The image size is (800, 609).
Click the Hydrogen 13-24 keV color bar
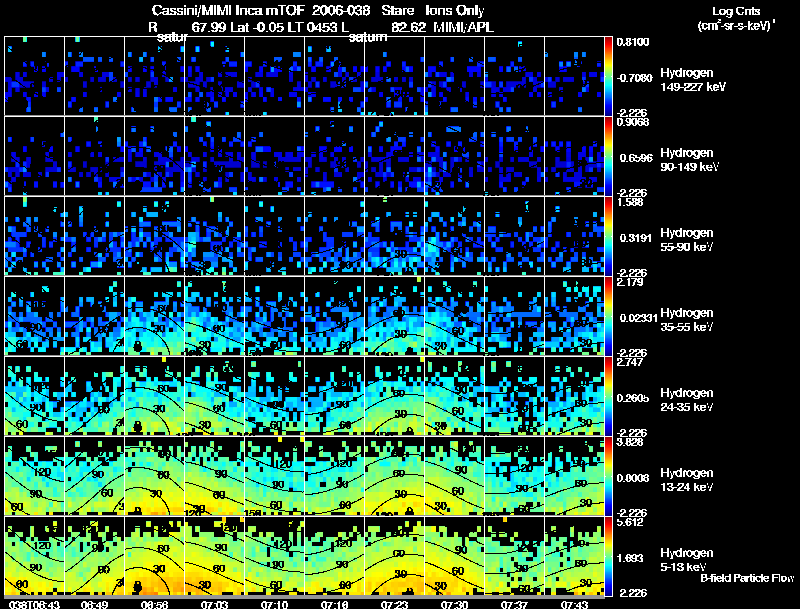click(608, 476)
